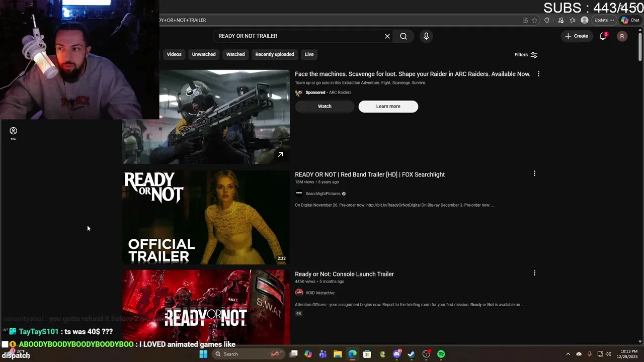Click ARC Raiders sponsor logo icon
644x362 pixels.
coord(299,93)
